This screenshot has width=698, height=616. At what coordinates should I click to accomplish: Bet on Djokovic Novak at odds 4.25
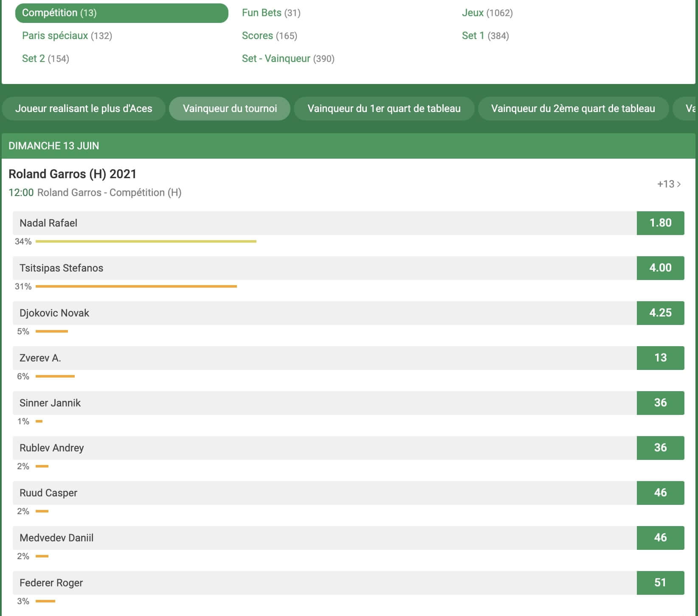tap(661, 313)
